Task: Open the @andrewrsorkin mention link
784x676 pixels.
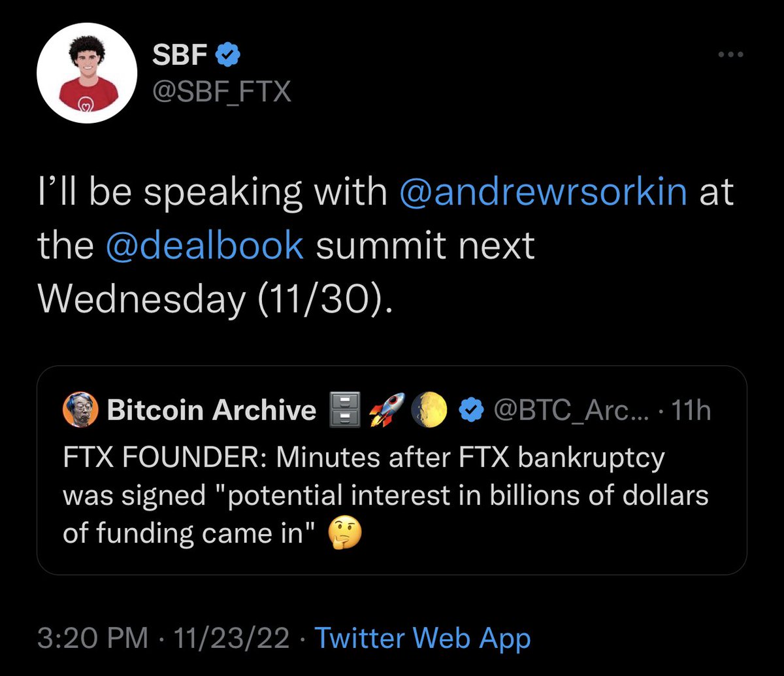Action: 542,193
